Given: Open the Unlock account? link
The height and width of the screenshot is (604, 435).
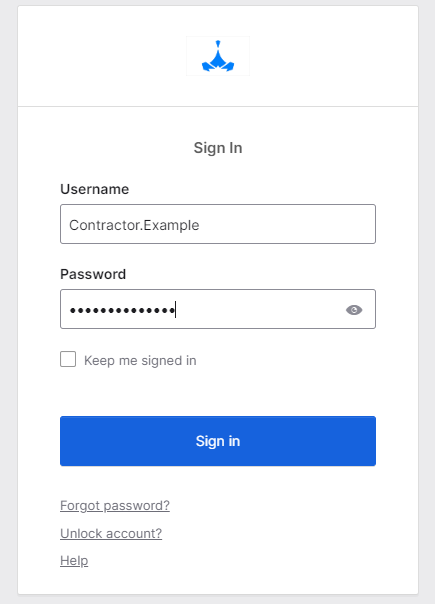Looking at the screenshot, I should 111,533.
